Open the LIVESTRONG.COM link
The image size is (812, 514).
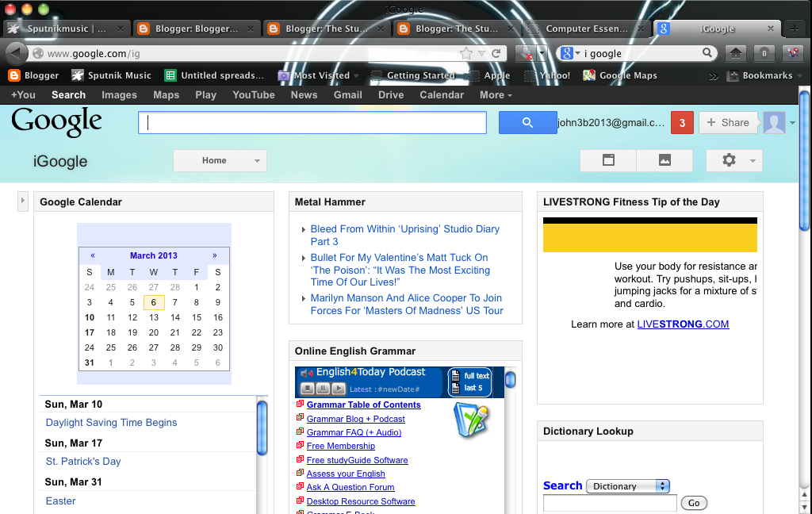pyautogui.click(x=683, y=324)
